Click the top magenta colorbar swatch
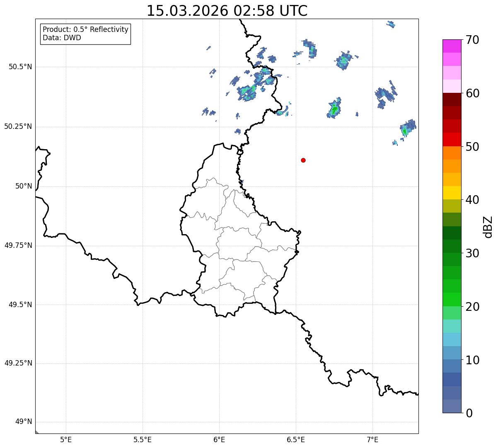The image size is (498, 448). [452, 46]
